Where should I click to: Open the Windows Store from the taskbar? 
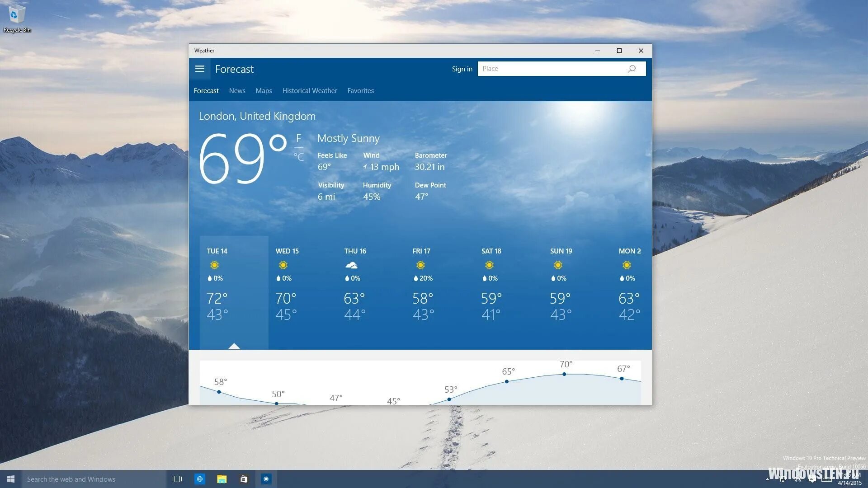[244, 479]
